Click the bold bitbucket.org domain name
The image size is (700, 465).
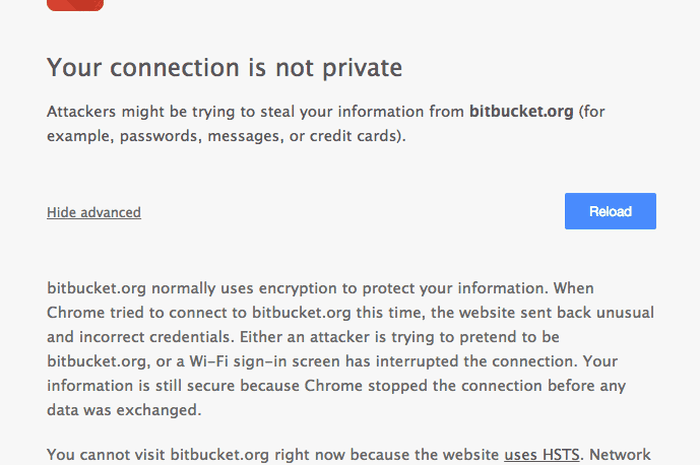[521, 111]
